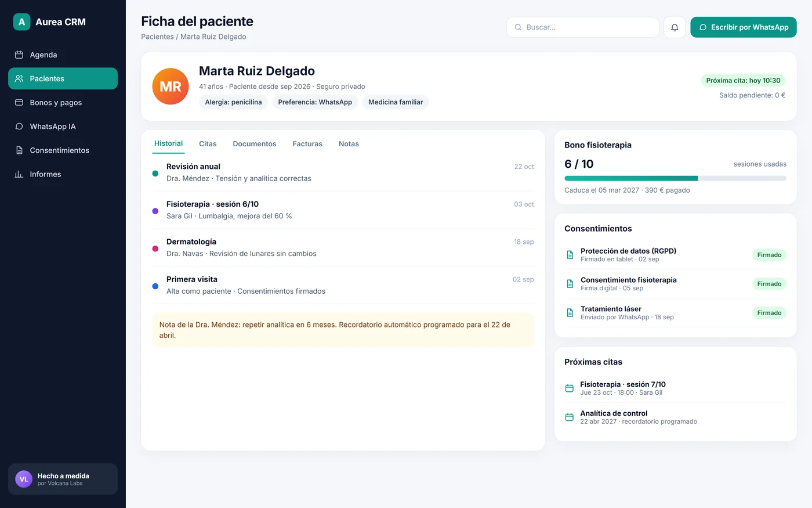Open the Informes section
Screen dimensions: 812x508
coord(63,174)
